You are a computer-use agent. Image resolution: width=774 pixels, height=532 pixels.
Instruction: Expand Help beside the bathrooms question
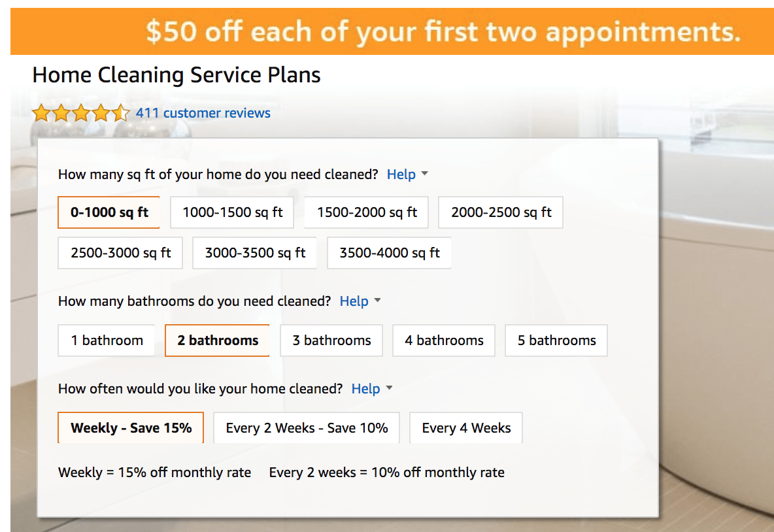click(360, 301)
